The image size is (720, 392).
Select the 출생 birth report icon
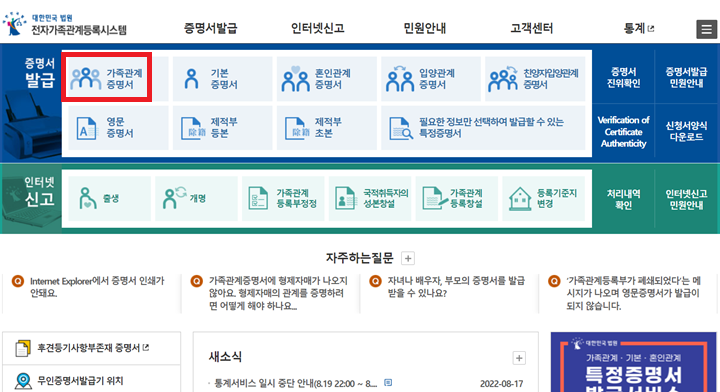[87, 198]
